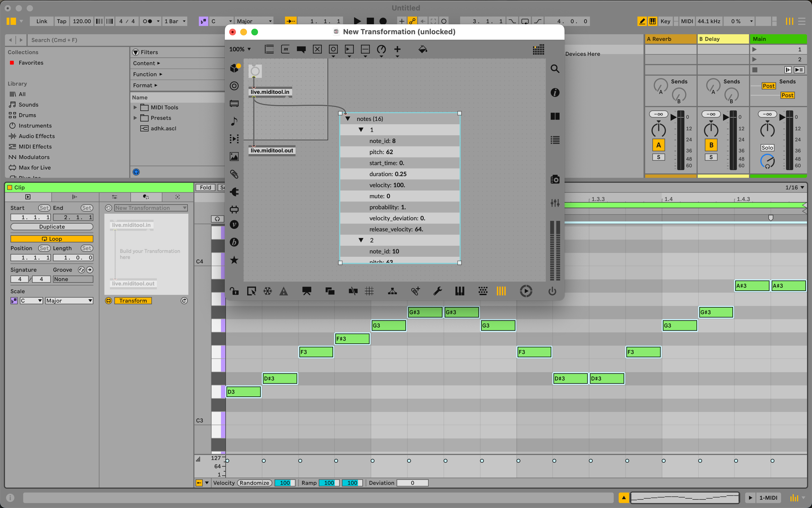Image resolution: width=812 pixels, height=508 pixels.
Task: Click the camera snapshots icon in Max sidebar
Action: pos(555,179)
